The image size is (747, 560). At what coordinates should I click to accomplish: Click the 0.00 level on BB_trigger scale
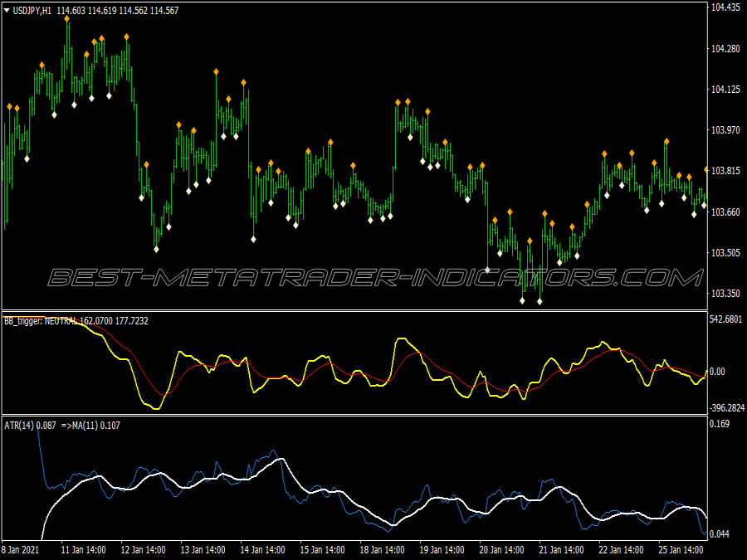pyautogui.click(x=717, y=372)
